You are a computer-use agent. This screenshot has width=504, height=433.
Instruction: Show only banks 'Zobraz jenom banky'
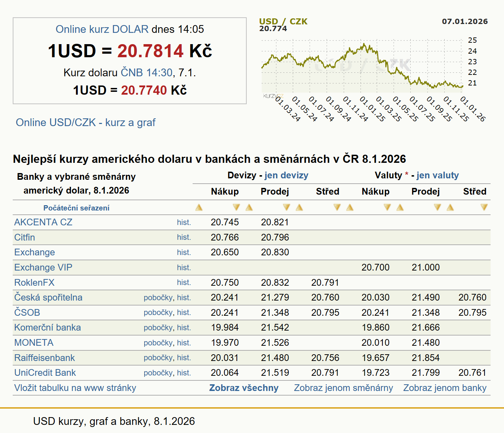tap(445, 388)
